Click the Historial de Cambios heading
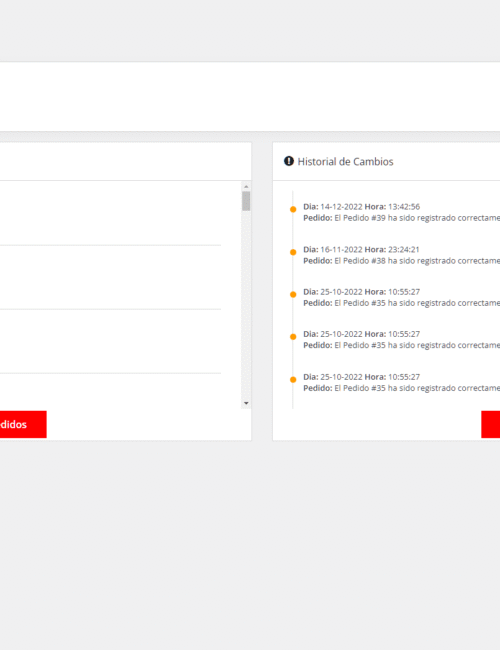 (x=345, y=162)
